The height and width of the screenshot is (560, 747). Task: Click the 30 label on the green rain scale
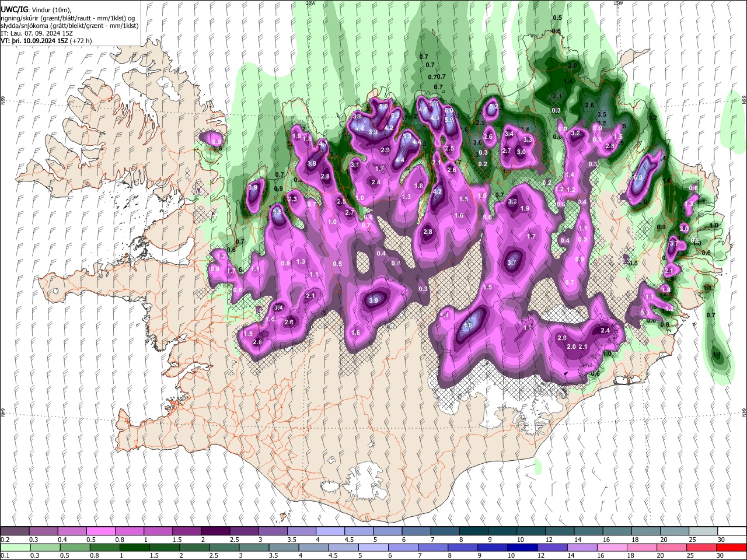click(x=721, y=555)
